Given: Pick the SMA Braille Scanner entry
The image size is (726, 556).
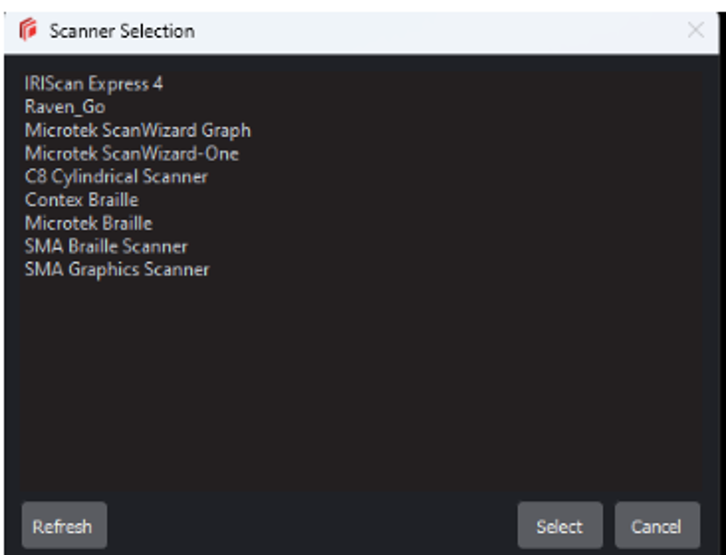Looking at the screenshot, I should 106,246.
